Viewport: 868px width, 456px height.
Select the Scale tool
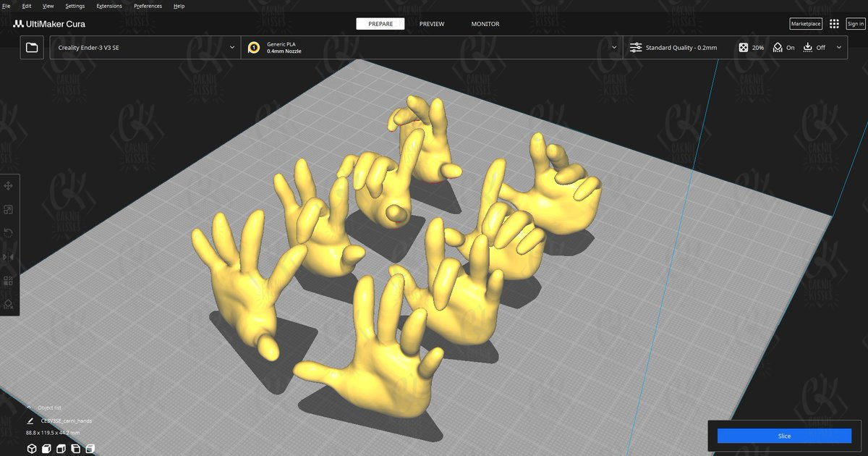(9, 210)
